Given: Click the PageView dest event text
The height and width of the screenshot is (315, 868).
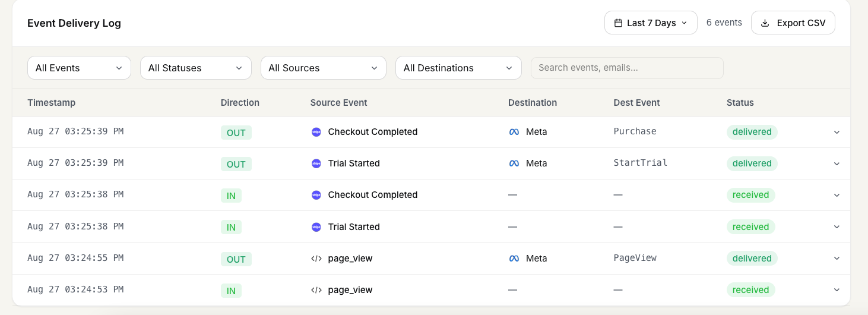Looking at the screenshot, I should (x=635, y=258).
